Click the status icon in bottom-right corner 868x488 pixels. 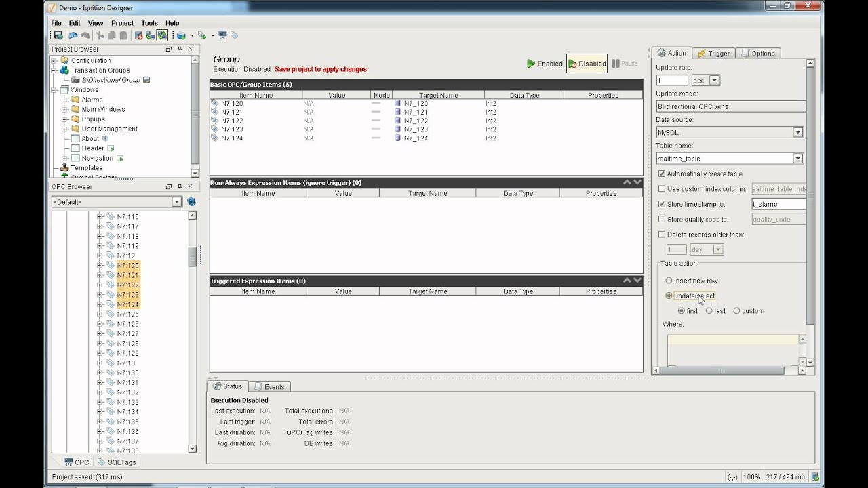point(815,476)
